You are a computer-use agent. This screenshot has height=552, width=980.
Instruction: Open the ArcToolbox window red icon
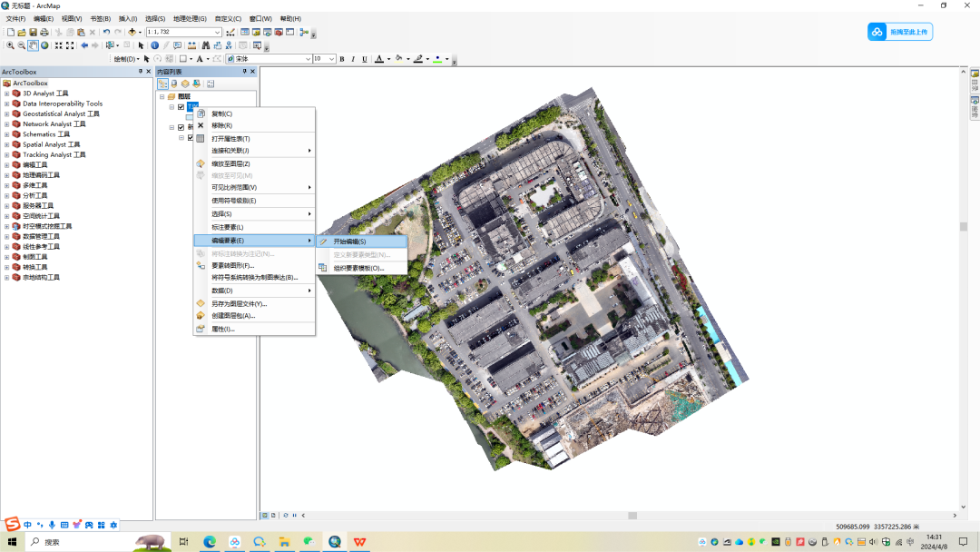[x=279, y=32]
